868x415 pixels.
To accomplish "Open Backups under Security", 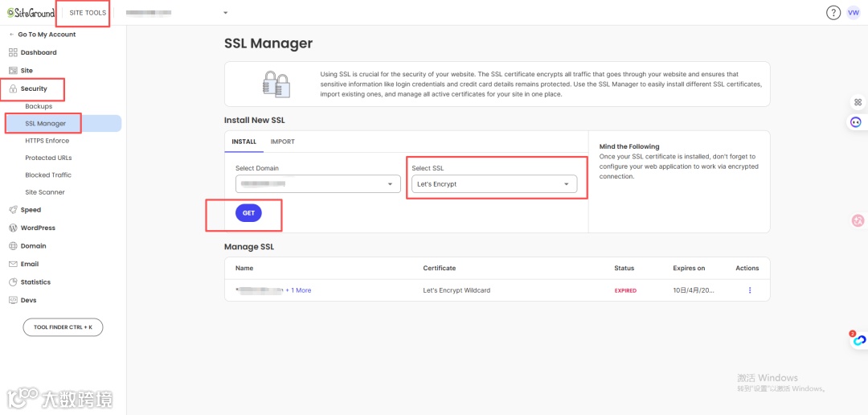I will tap(39, 106).
